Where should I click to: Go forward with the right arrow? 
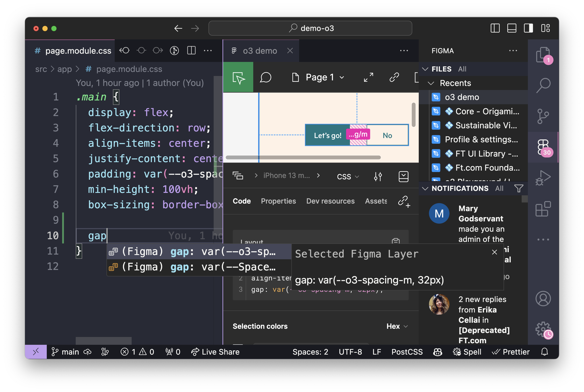coord(195,28)
